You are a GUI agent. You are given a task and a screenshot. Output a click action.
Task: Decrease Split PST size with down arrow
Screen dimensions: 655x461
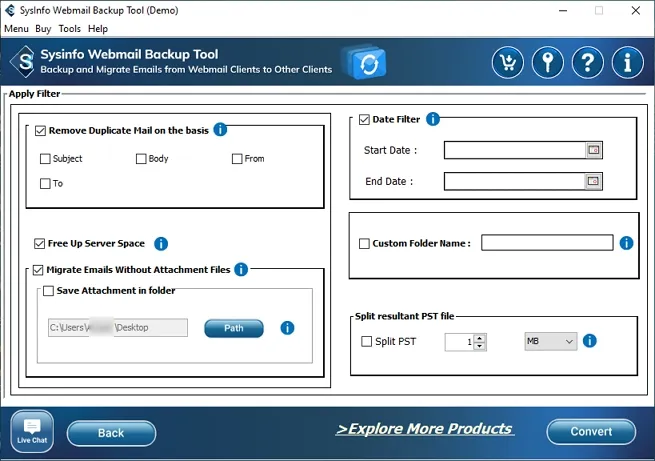click(x=480, y=346)
